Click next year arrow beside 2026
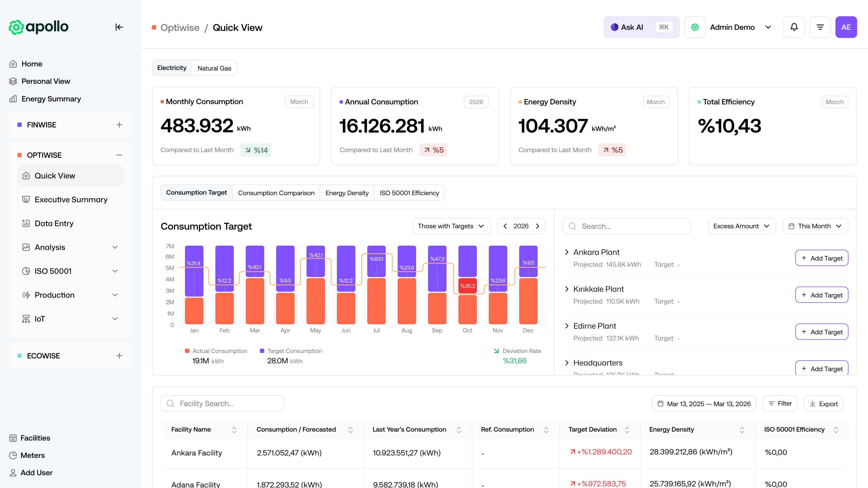The image size is (868, 488). click(537, 226)
